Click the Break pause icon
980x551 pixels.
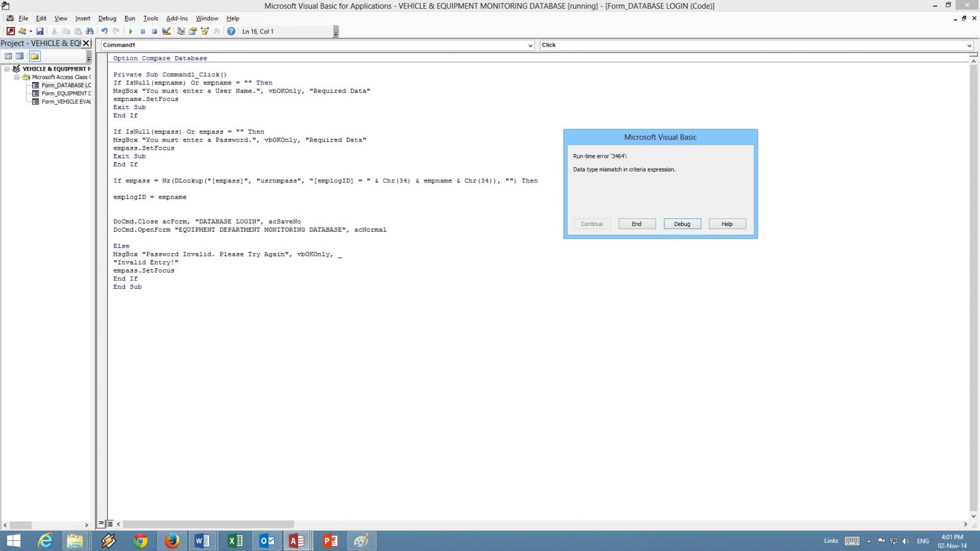pyautogui.click(x=143, y=31)
